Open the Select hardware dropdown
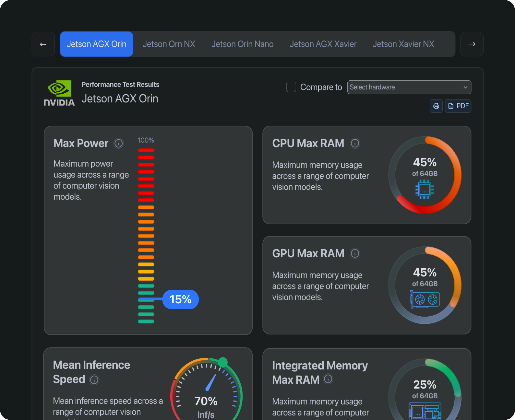The width and height of the screenshot is (515, 420). click(409, 87)
